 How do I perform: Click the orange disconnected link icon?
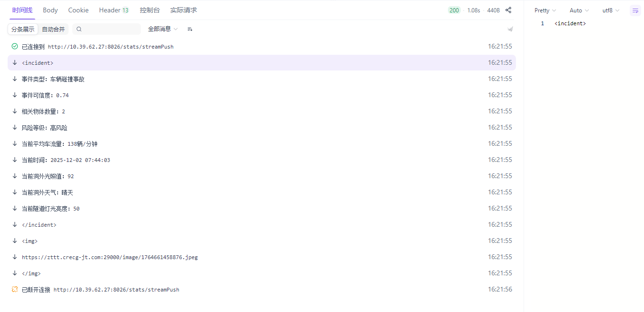pos(15,289)
